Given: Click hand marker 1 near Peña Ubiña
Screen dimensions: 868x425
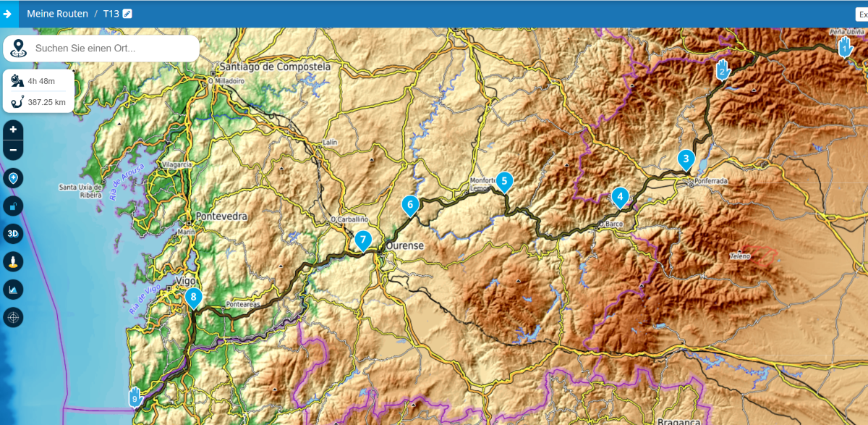Looking at the screenshot, I should click(x=845, y=48).
